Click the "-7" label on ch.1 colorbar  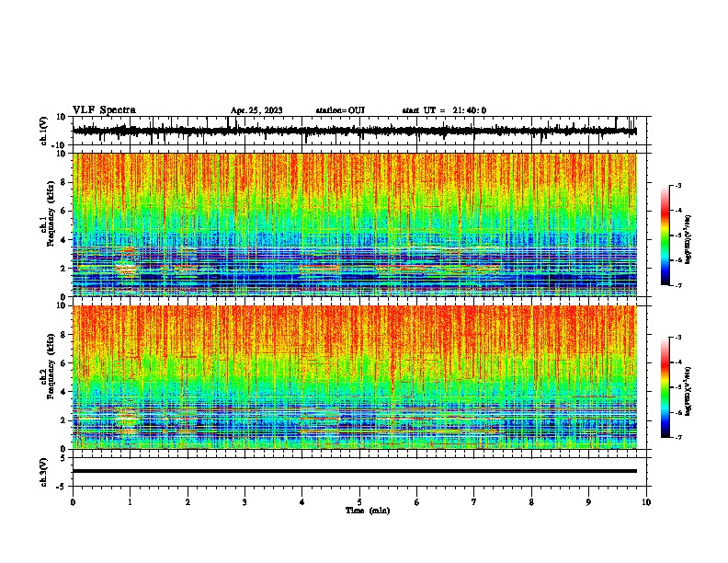(x=677, y=285)
